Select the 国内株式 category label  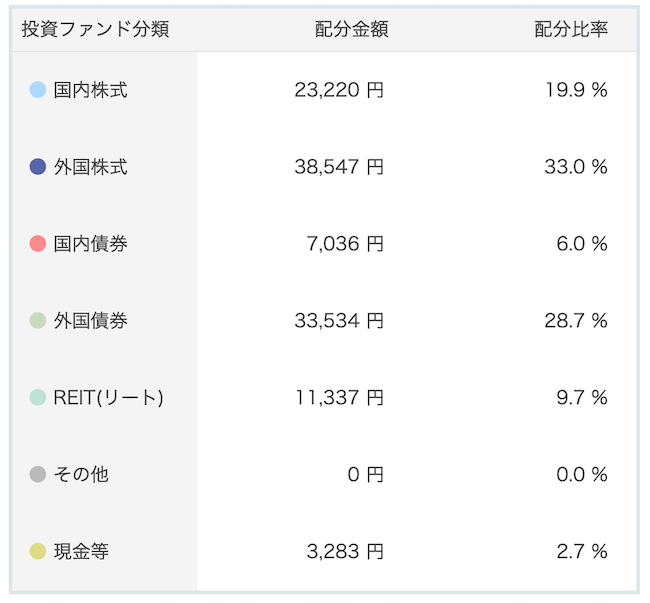(x=90, y=90)
